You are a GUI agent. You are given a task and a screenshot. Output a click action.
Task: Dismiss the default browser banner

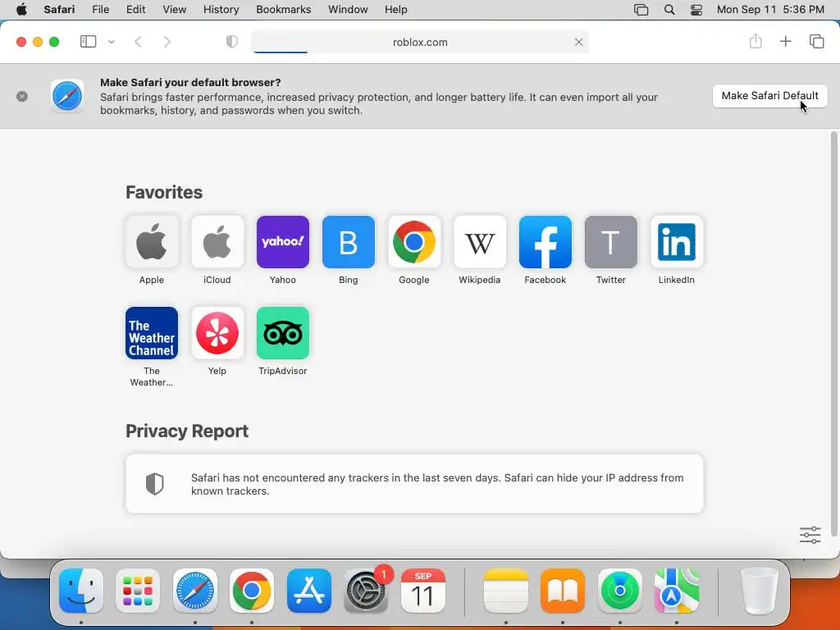(x=22, y=97)
